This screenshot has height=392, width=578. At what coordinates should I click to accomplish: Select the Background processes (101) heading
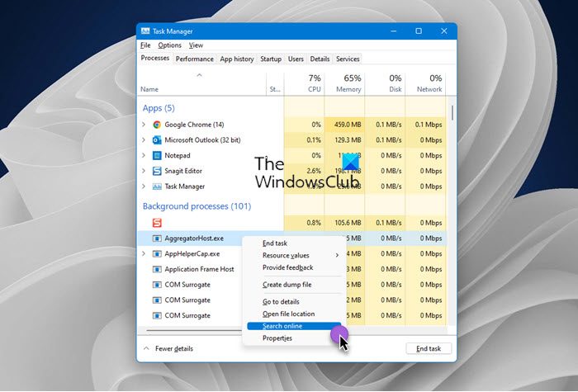tap(197, 206)
